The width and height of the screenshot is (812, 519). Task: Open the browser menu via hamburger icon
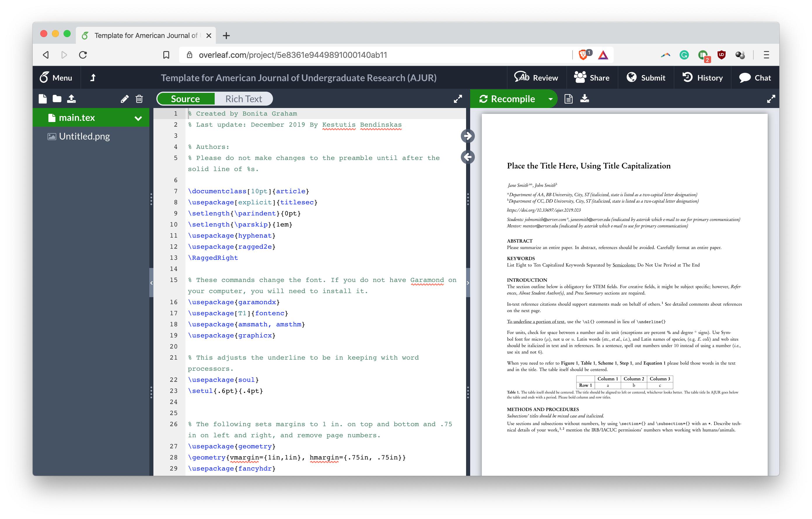[766, 54]
